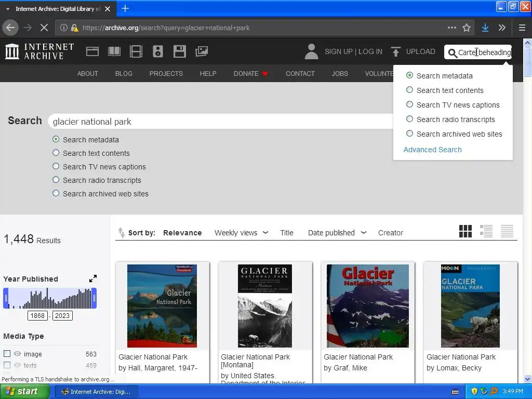Viewport: 532px width, 399px height.
Task: Open a new browser tab with plus
Action: point(125,8)
